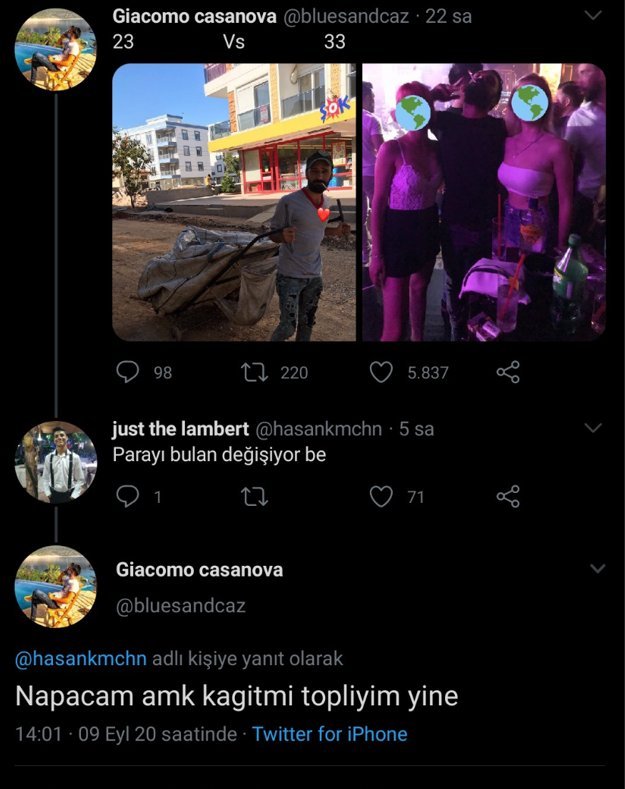Open chevron menu on just the lambert's tweet
Screen dimensions: 625x789
click(593, 429)
